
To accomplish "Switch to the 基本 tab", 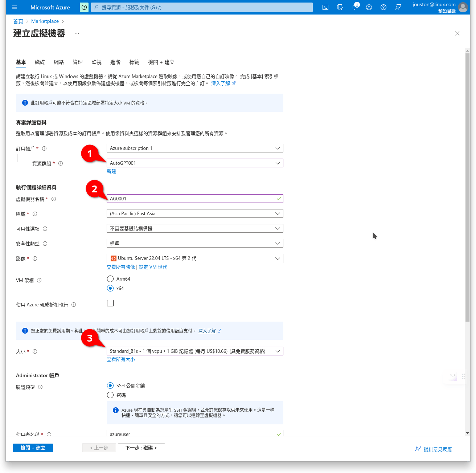I will [x=21, y=62].
